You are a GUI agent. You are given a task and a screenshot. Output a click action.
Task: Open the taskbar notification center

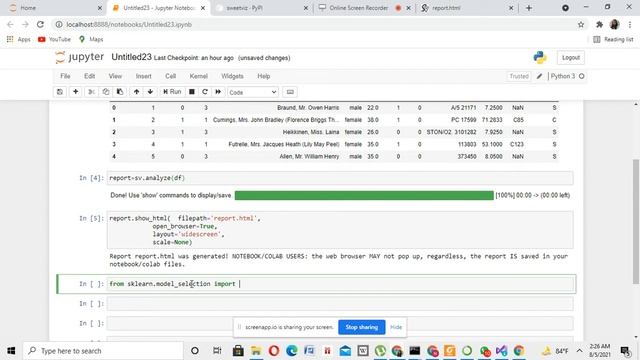pos(625,351)
